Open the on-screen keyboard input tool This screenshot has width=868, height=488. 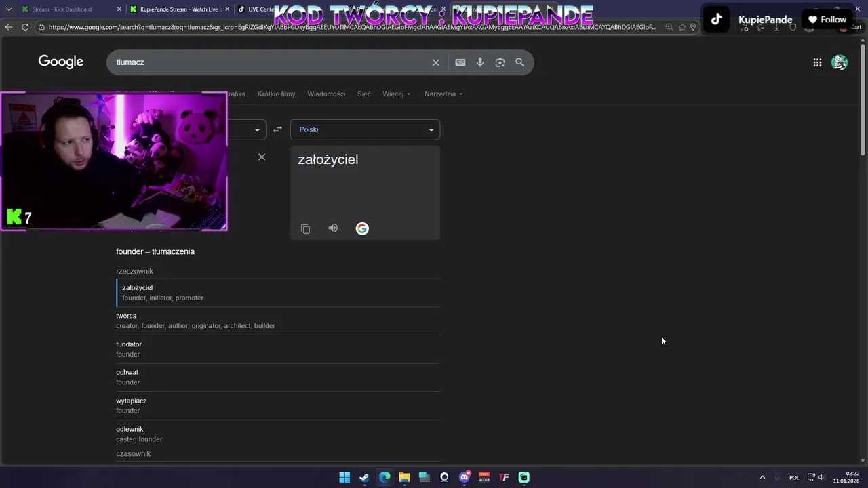[x=460, y=62]
